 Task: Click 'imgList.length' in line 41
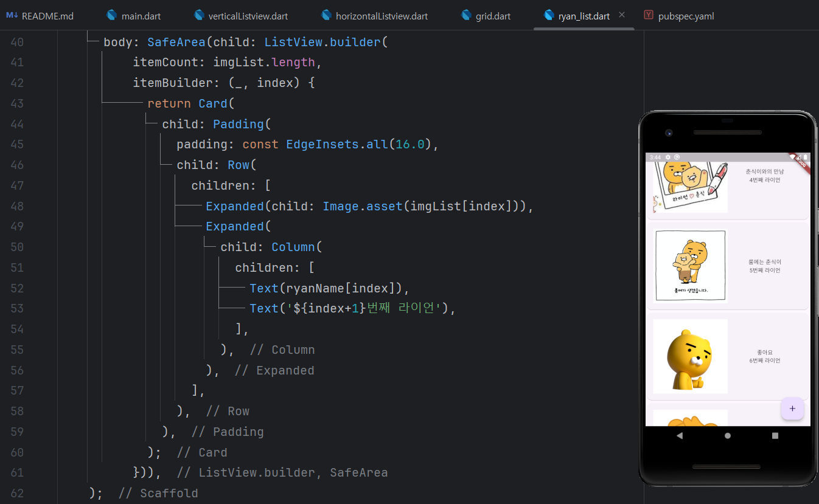[264, 63]
